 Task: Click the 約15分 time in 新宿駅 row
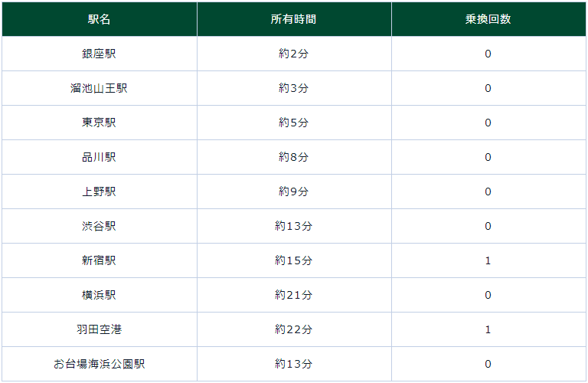click(293, 260)
